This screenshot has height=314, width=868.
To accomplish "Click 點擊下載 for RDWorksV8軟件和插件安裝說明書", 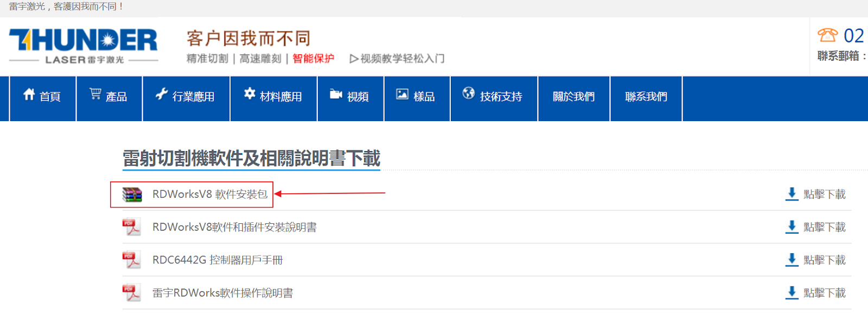I will click(825, 227).
